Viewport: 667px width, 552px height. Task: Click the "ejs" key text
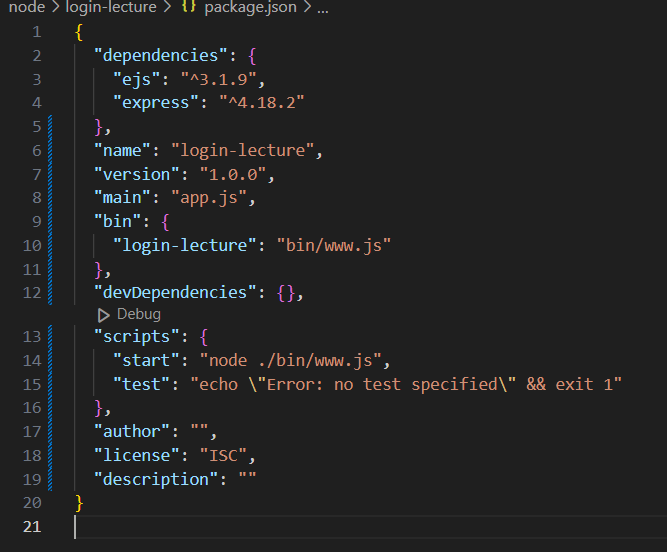[x=137, y=79]
